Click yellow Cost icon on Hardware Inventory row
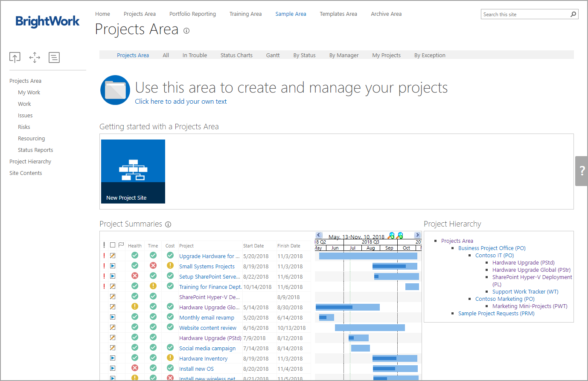 (x=170, y=358)
